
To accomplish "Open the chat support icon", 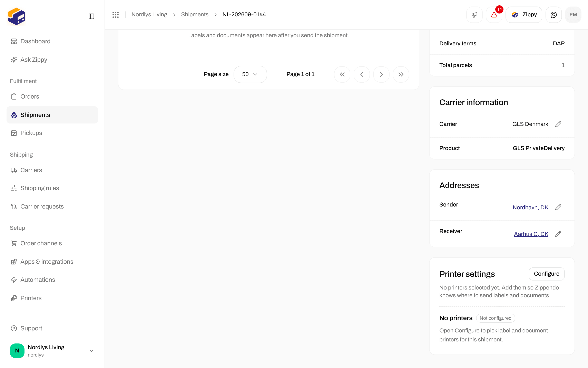I will pos(553,15).
